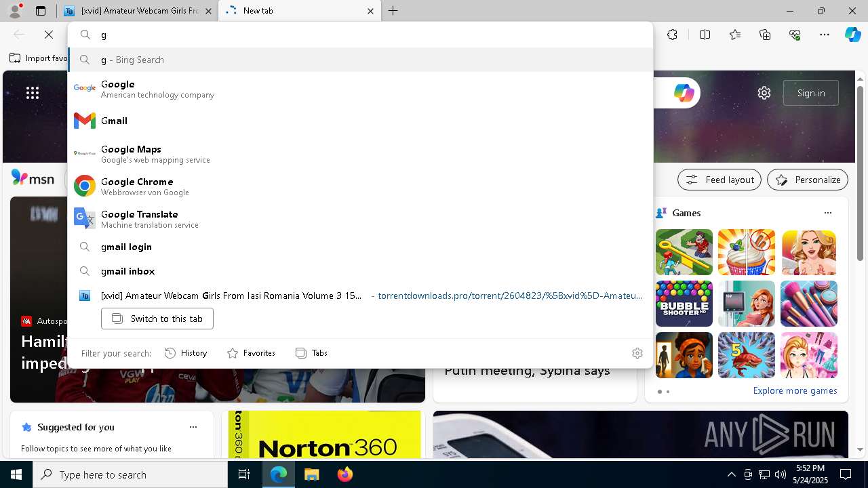The height and width of the screenshot is (488, 868).
Task: Select the 'gmail login' suggestion
Action: click(x=360, y=247)
